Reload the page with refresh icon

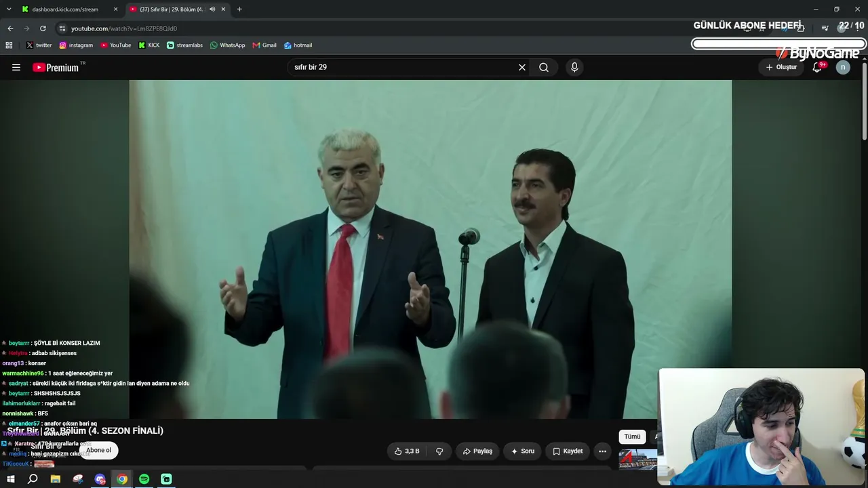point(43,28)
